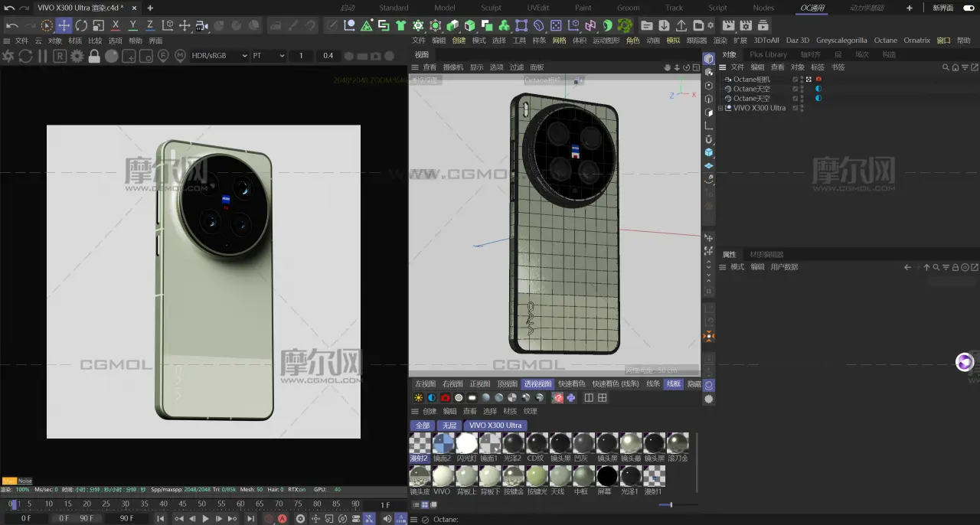Expand the VIVO X300 Ultra object
Viewport: 980px width, 525px height.
(x=720, y=108)
